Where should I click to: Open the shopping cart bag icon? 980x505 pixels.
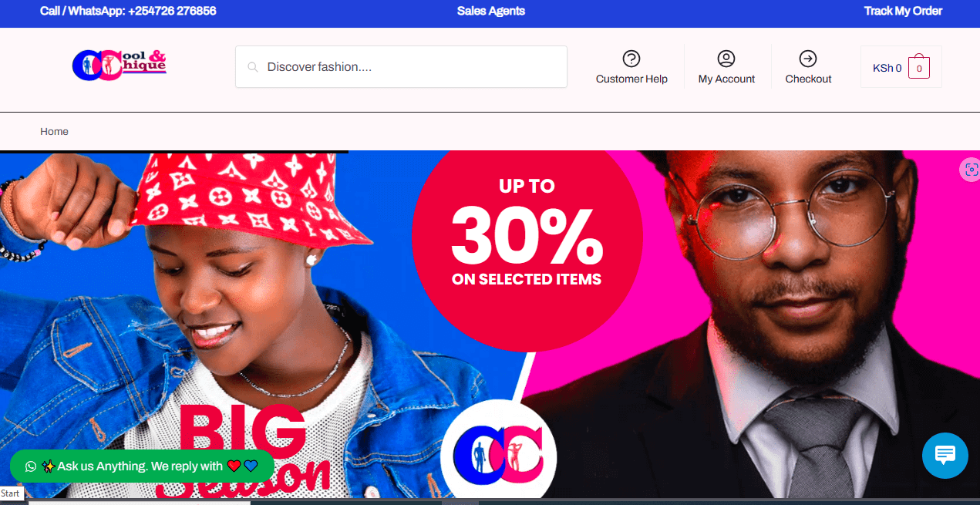click(918, 67)
